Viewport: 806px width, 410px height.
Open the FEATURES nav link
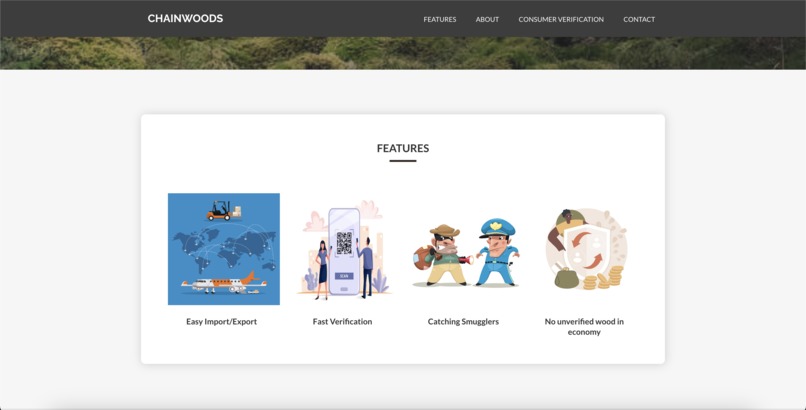pyautogui.click(x=439, y=20)
